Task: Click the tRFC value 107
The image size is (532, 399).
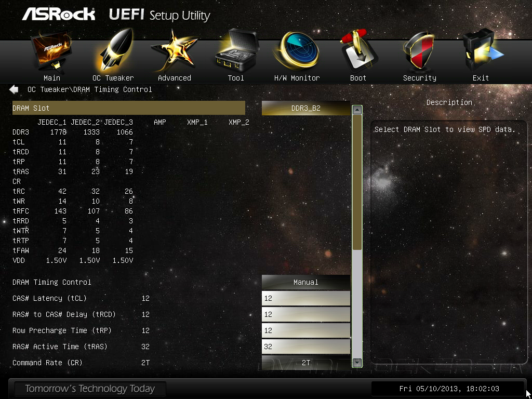Action: click(x=94, y=211)
